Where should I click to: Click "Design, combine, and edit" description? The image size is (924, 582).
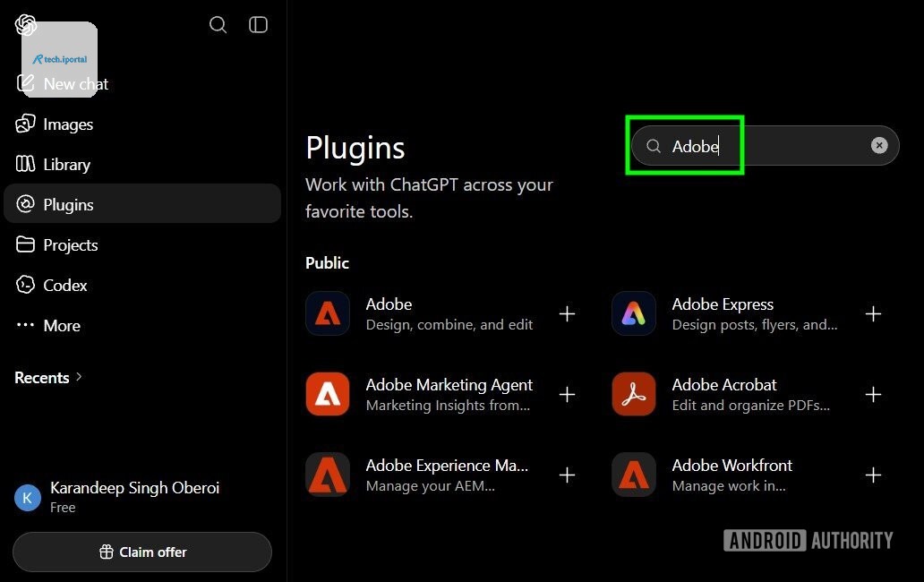(449, 324)
